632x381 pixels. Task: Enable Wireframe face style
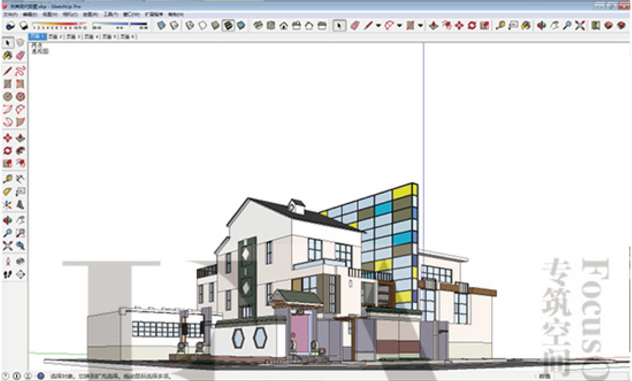[189, 26]
